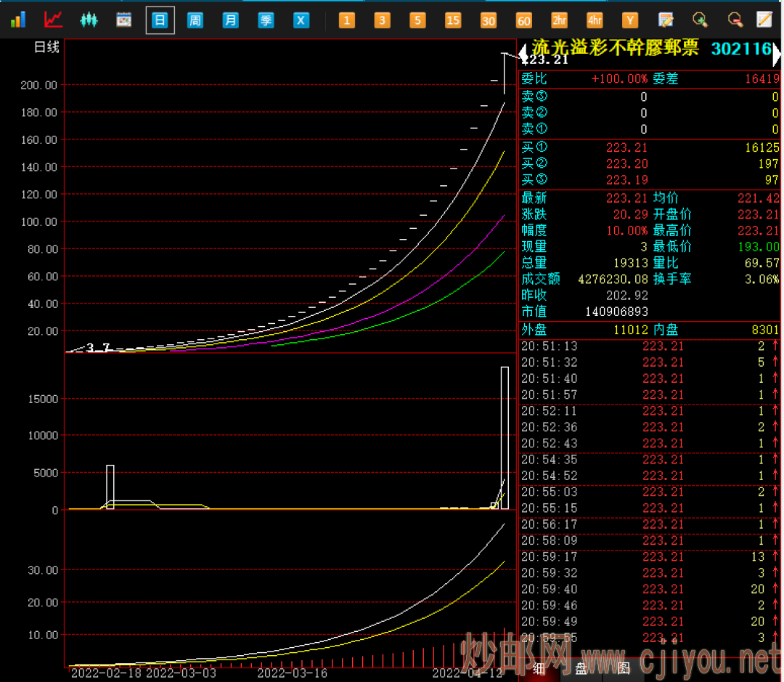The image size is (784, 682).
Task: Click the zoom out magnifier icon
Action: point(735,20)
